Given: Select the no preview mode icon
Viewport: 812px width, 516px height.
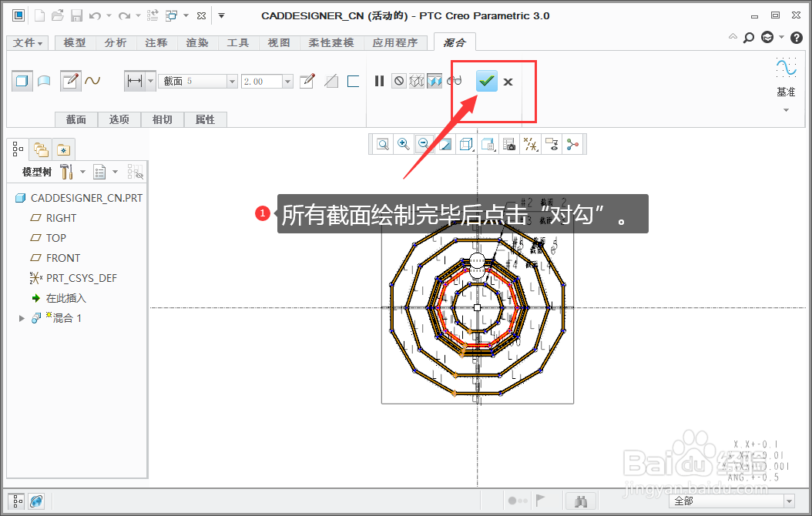Looking at the screenshot, I should 399,81.
